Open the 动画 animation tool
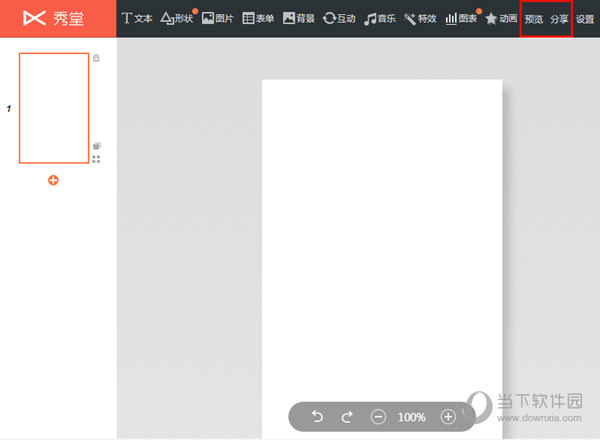 click(x=501, y=18)
